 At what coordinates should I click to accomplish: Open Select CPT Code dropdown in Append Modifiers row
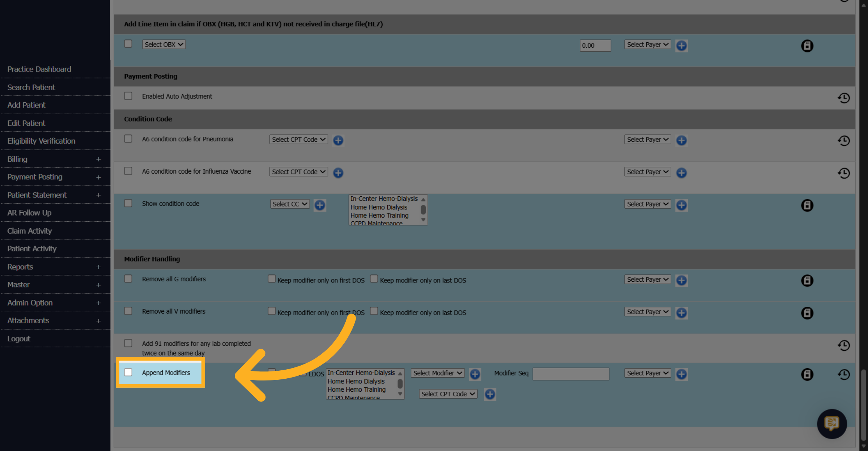448,394
